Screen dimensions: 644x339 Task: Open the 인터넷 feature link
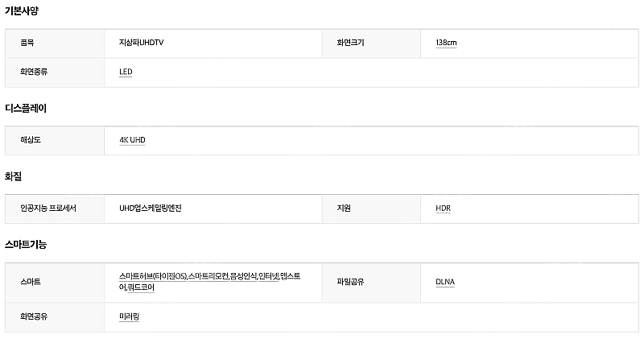(269, 276)
